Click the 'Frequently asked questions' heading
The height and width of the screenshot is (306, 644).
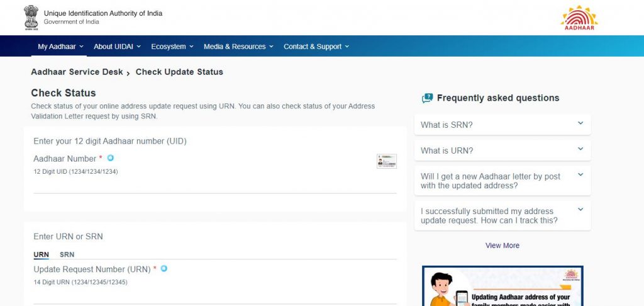tap(498, 98)
